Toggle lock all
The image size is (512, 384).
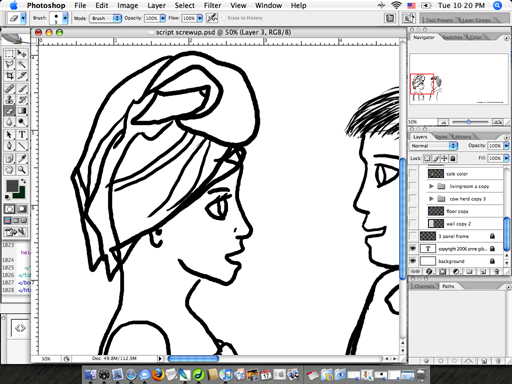[x=453, y=158]
